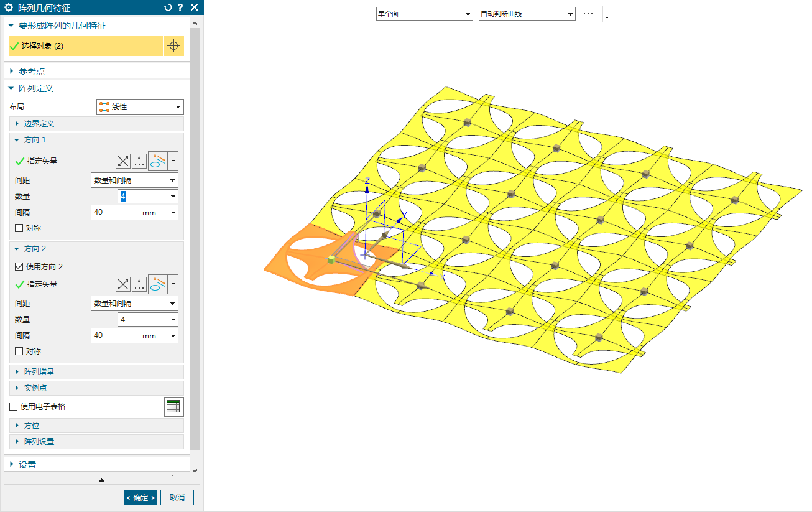Expand the 设置 section
Screen dimensions: 812x512
(x=11, y=465)
